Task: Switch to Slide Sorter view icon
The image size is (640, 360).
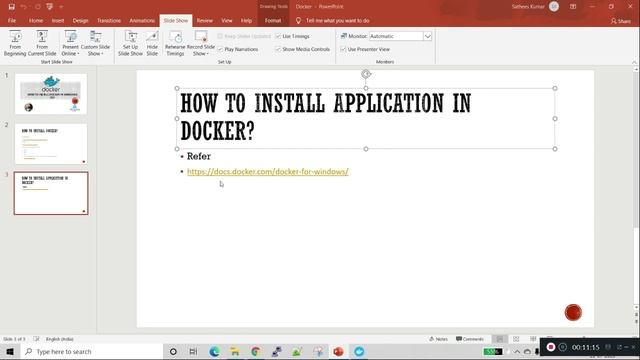Action: click(x=516, y=339)
